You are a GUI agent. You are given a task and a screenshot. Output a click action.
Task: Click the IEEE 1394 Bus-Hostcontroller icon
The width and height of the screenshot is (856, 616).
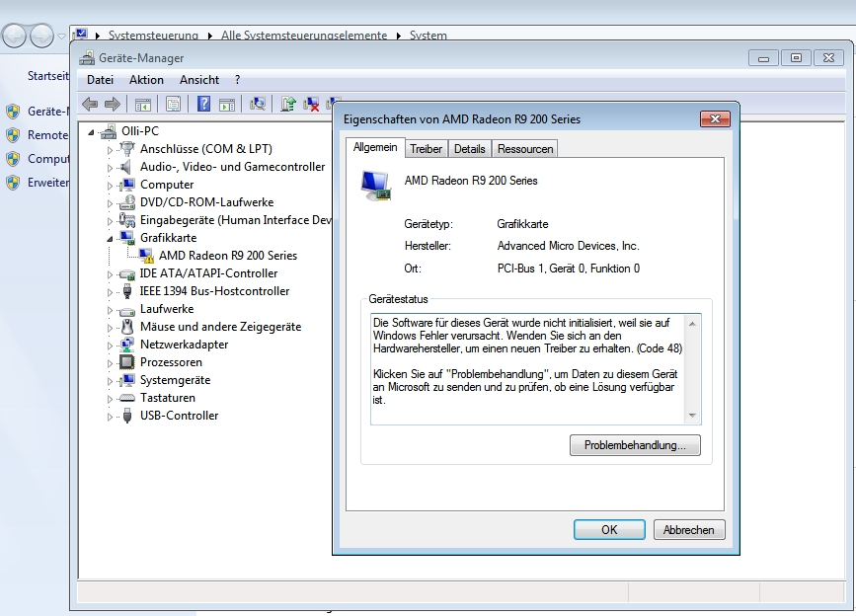coord(127,291)
